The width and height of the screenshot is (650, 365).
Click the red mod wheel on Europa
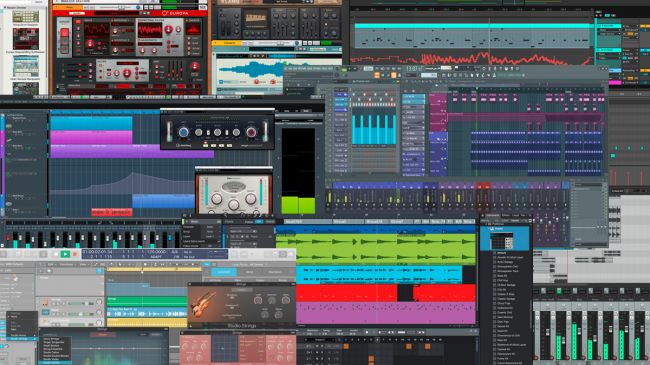pyautogui.click(x=65, y=33)
